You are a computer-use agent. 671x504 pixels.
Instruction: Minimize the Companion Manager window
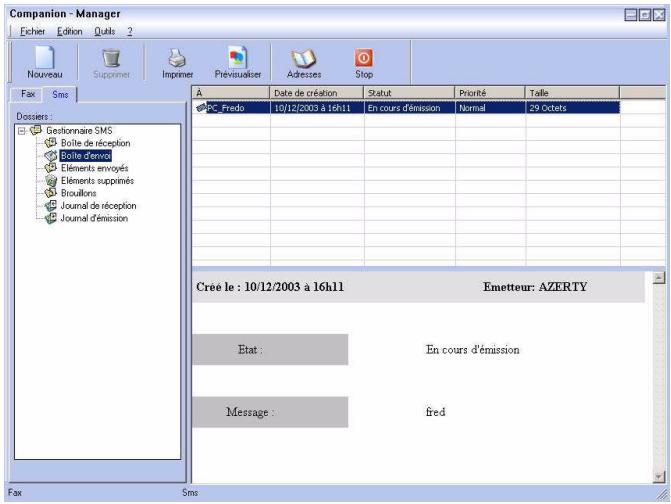(631, 15)
